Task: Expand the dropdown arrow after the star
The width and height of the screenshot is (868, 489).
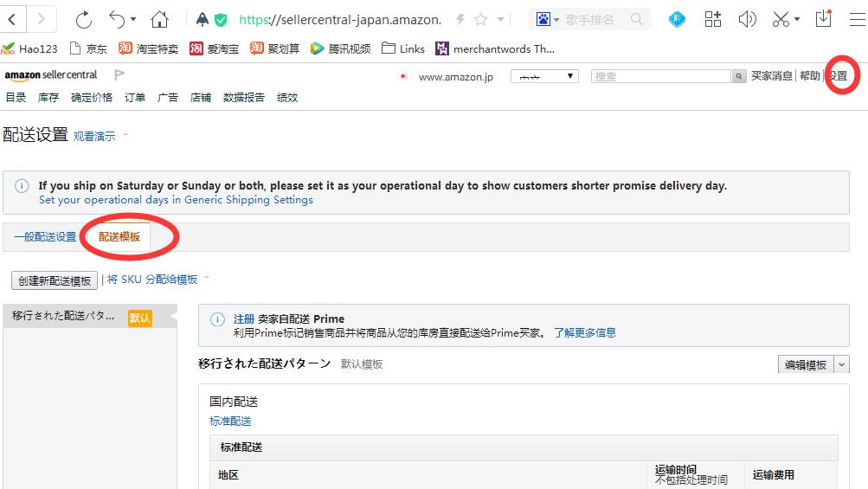Action: point(500,19)
